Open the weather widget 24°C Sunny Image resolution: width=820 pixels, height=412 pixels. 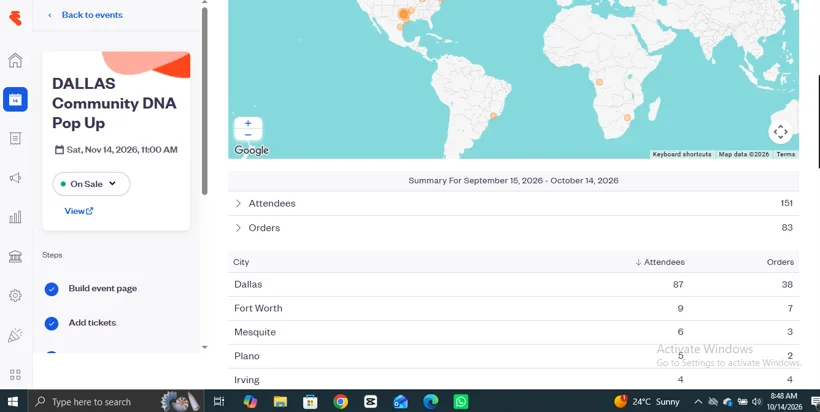tap(647, 402)
